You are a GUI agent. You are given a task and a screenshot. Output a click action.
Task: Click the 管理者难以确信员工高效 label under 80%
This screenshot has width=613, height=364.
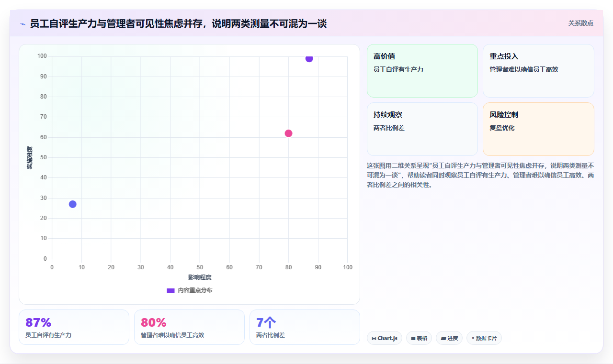[x=172, y=335]
